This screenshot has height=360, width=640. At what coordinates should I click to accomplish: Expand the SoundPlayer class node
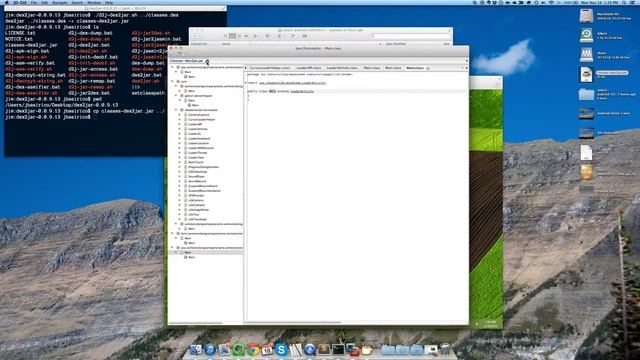[x=180, y=177]
